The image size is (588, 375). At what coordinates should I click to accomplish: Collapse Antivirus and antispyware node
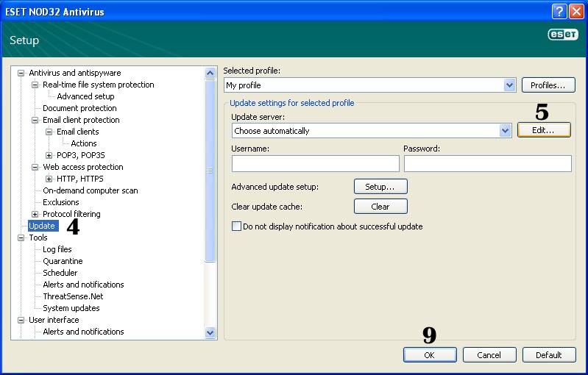[21, 73]
